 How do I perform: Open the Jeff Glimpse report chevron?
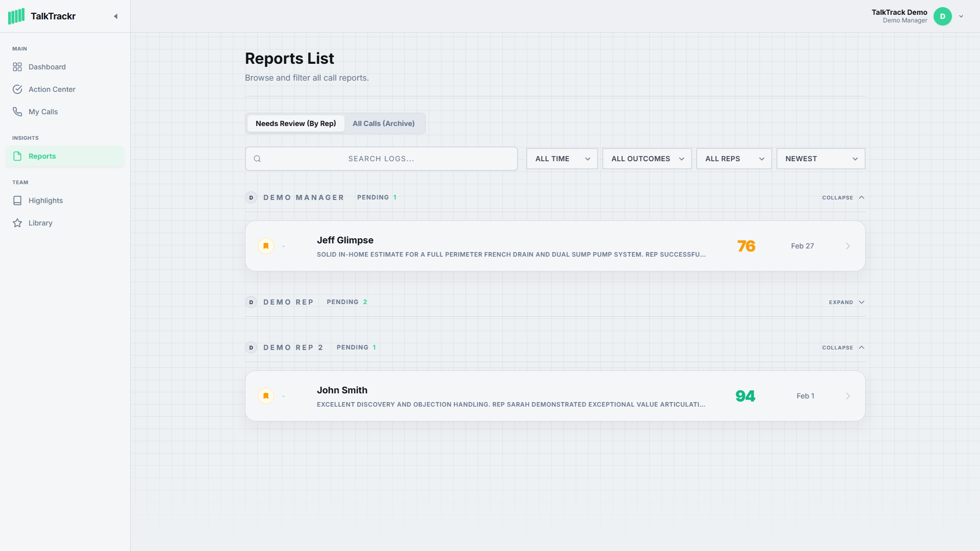[x=848, y=246]
